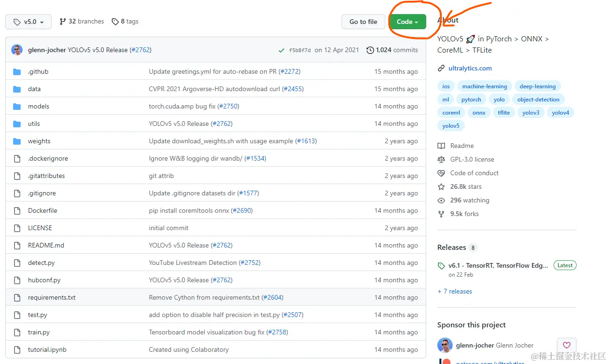Image resolution: width=609 pixels, height=364 pixels.
Task: Click the utils folder icon
Action: click(x=17, y=124)
